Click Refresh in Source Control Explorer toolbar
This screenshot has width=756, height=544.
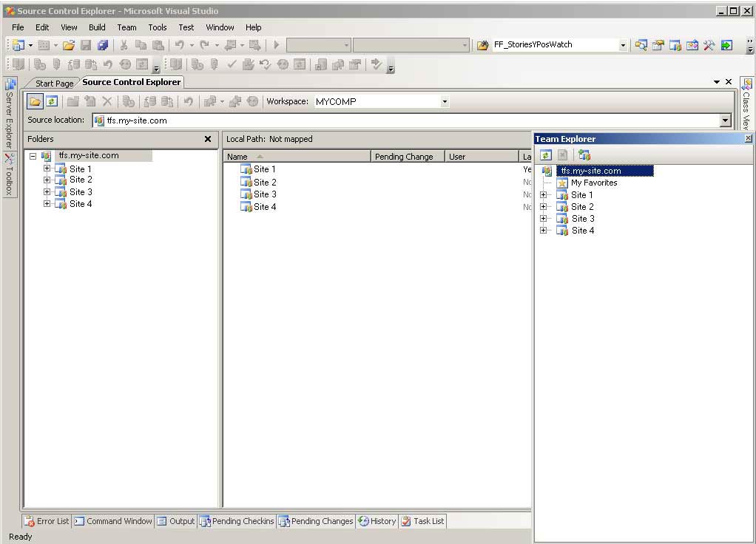52,102
